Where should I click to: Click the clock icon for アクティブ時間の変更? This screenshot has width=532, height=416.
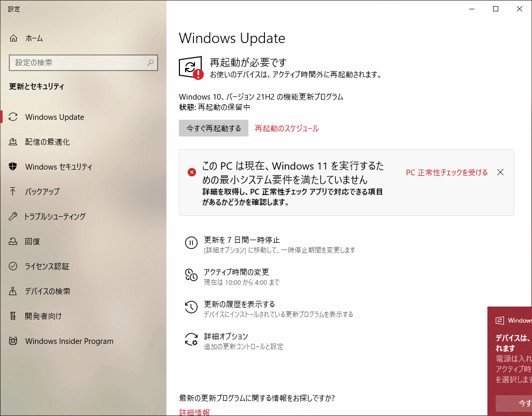click(191, 275)
